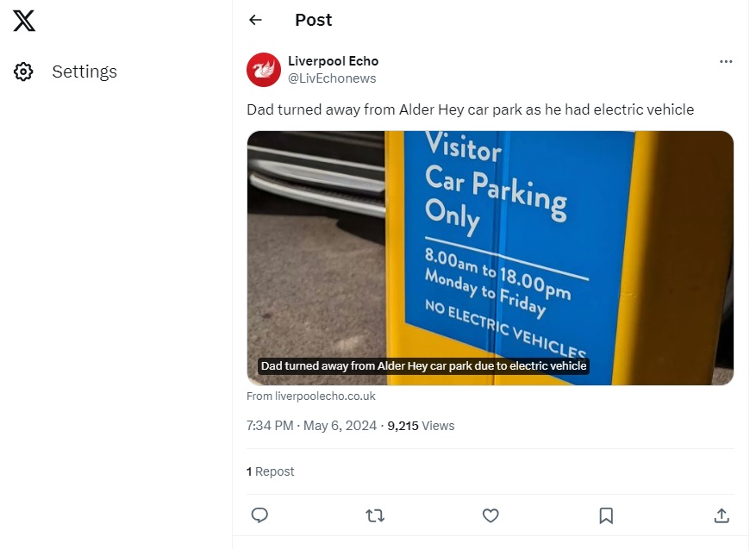
Task: Reply to the post with comment icon
Action: coord(259,515)
